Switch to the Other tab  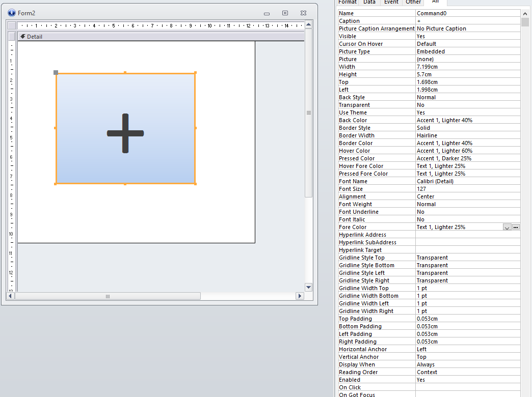[x=413, y=2]
